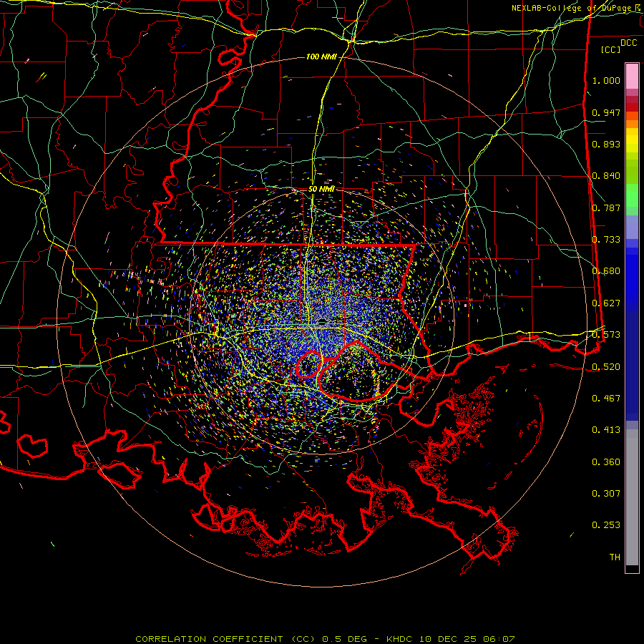Screen dimensions: 644x644
Task: Click the 0.573 scale value
Action: click(606, 335)
